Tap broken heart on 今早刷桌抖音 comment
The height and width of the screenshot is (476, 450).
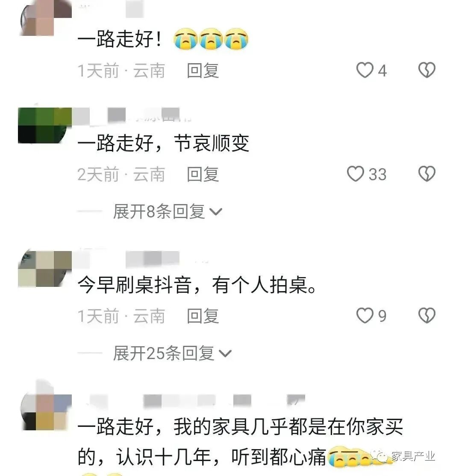tap(427, 315)
